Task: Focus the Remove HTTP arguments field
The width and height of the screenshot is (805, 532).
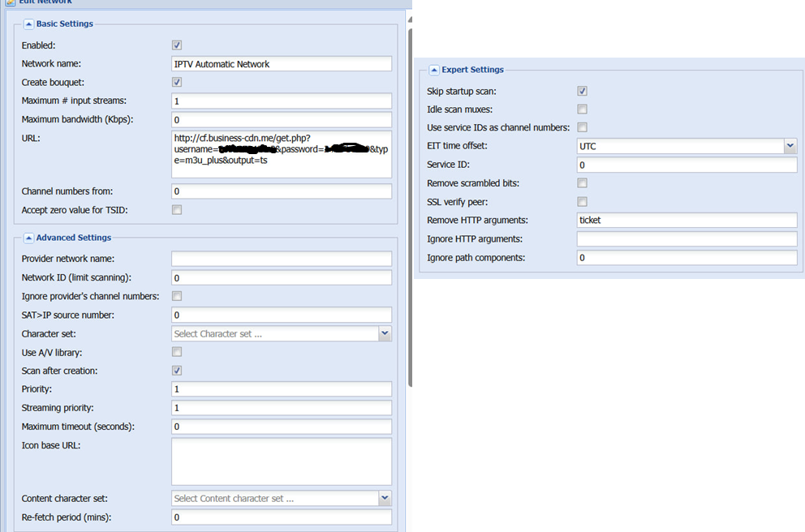Action: click(x=687, y=220)
